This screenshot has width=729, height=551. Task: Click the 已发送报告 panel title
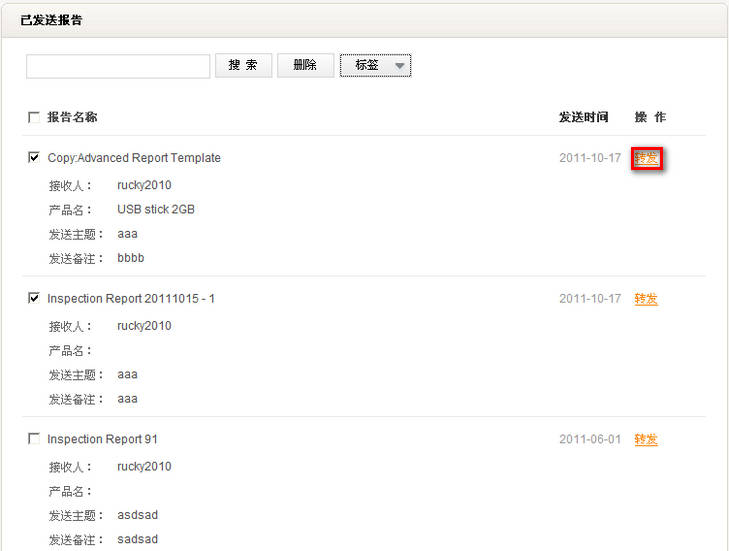51,20
